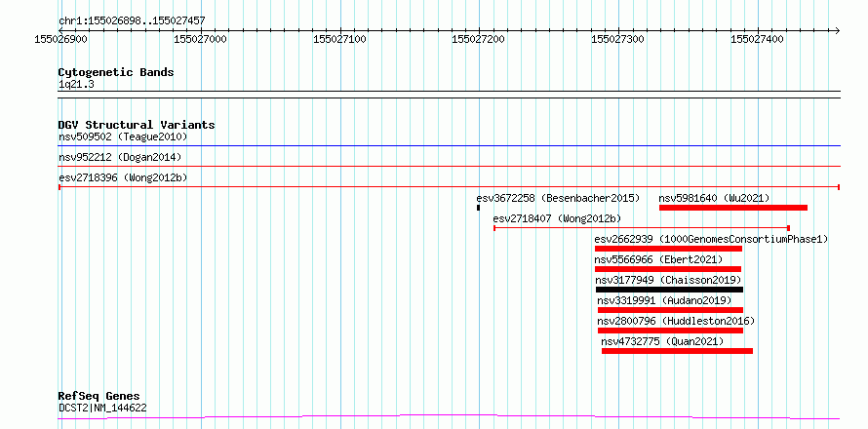Select the nsv2800796 (Huddleston2016) label
Viewport: 868px width, 429px height.
coord(676,321)
